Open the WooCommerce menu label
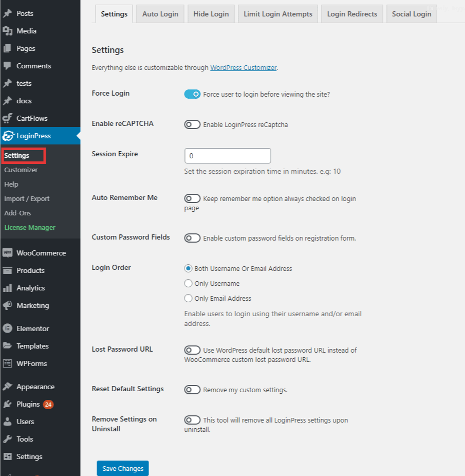The height and width of the screenshot is (476, 465). click(x=41, y=253)
